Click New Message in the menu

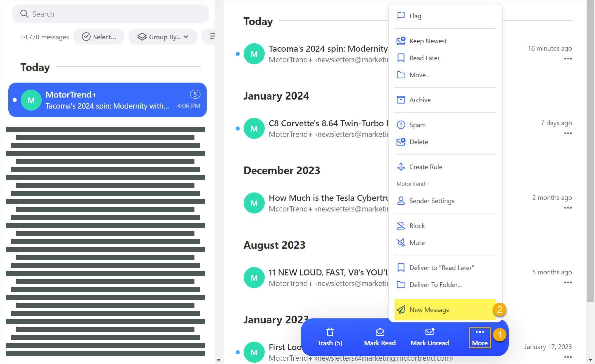pos(445,310)
